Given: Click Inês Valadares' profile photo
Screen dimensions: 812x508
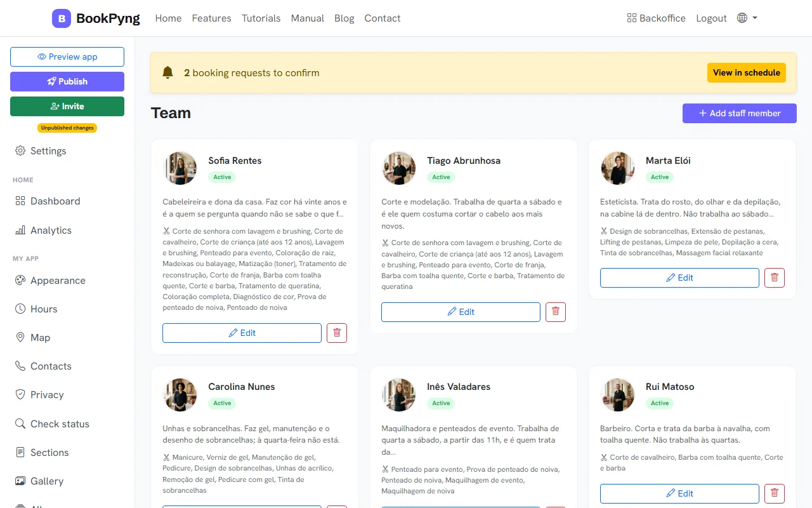Looking at the screenshot, I should [399, 394].
